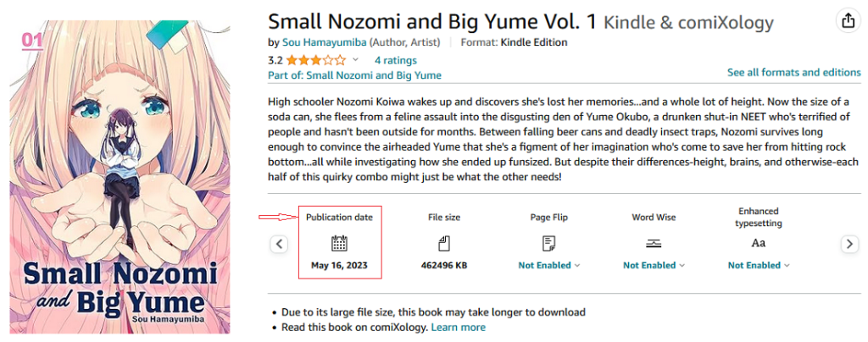The width and height of the screenshot is (868, 342).
Task: Open the 4 ratings link
Action: pyautogui.click(x=396, y=60)
